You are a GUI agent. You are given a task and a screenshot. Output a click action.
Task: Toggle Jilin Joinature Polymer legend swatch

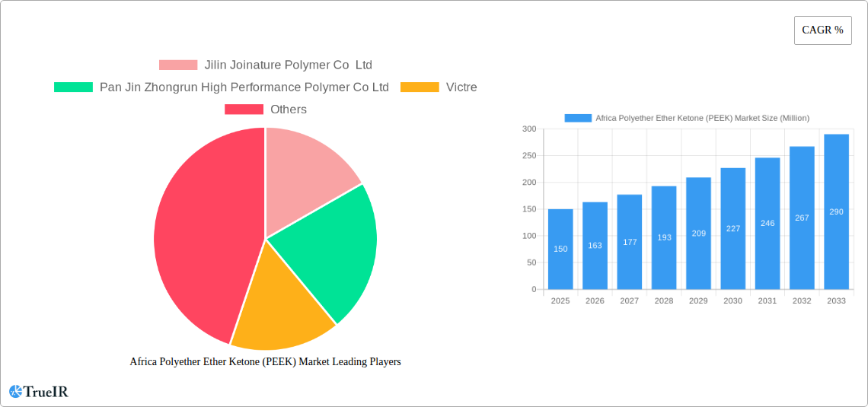pos(178,65)
